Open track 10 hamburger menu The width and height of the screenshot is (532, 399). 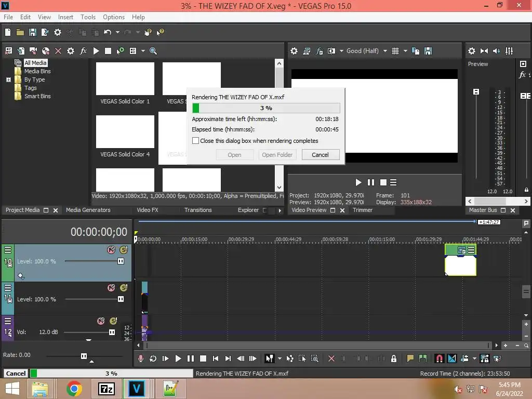8,250
